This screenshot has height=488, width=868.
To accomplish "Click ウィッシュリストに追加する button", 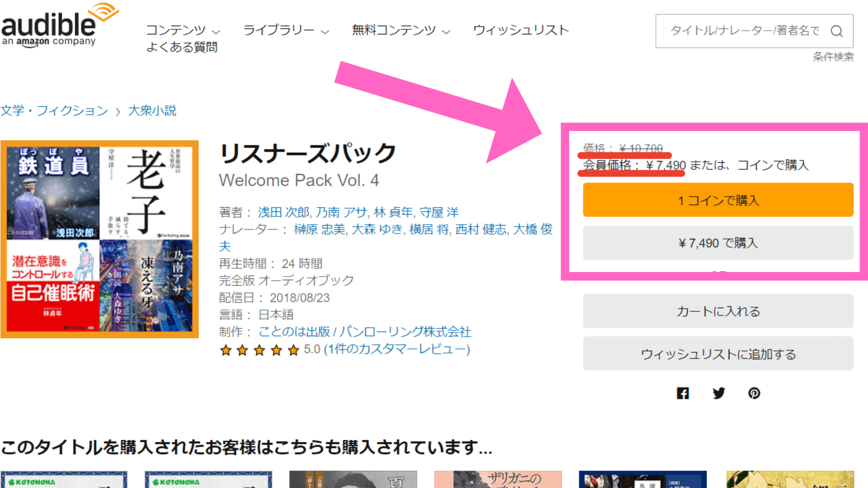I will 718,354.
